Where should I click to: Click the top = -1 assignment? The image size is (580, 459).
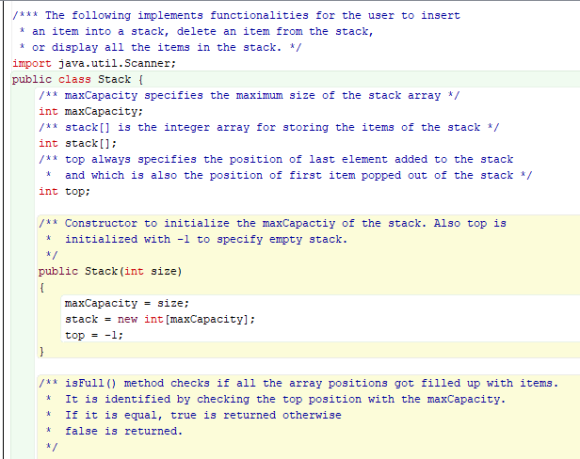click(94, 335)
